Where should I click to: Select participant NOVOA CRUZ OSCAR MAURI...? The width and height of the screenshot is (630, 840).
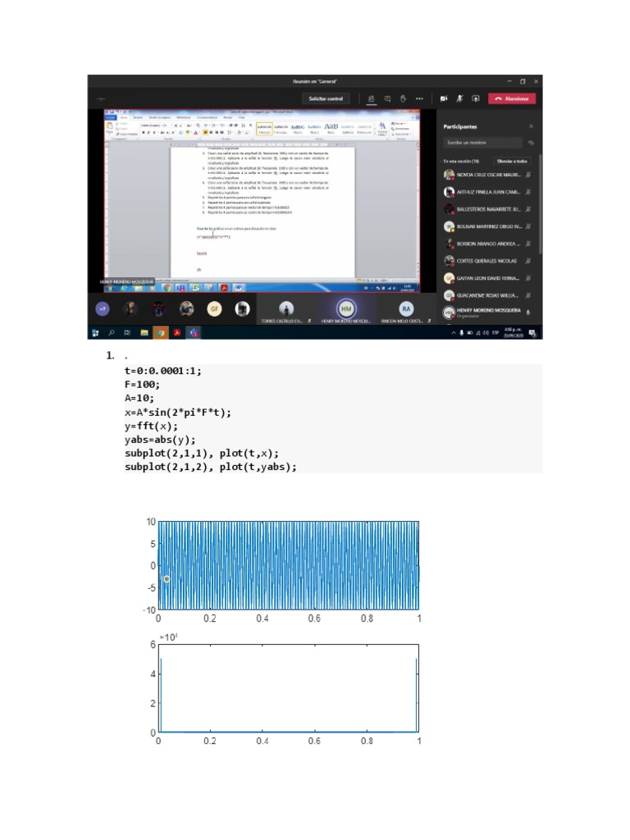coord(488,175)
